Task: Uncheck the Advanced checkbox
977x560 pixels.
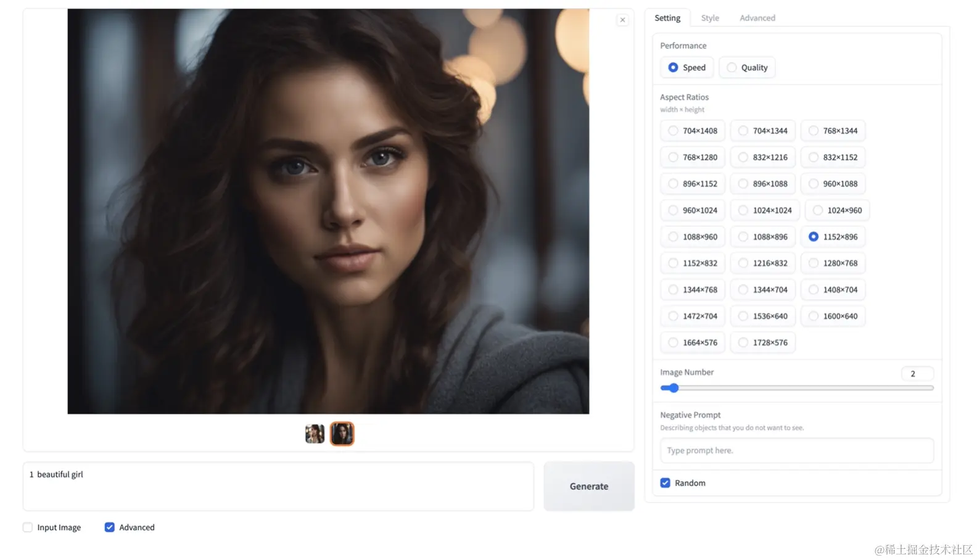Action: pos(110,527)
